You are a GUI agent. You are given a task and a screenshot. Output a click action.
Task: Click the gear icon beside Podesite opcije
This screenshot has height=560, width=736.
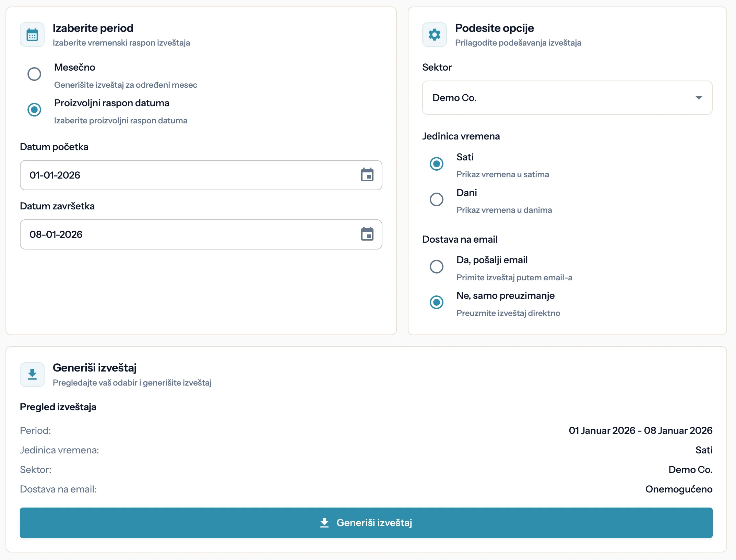(x=434, y=35)
